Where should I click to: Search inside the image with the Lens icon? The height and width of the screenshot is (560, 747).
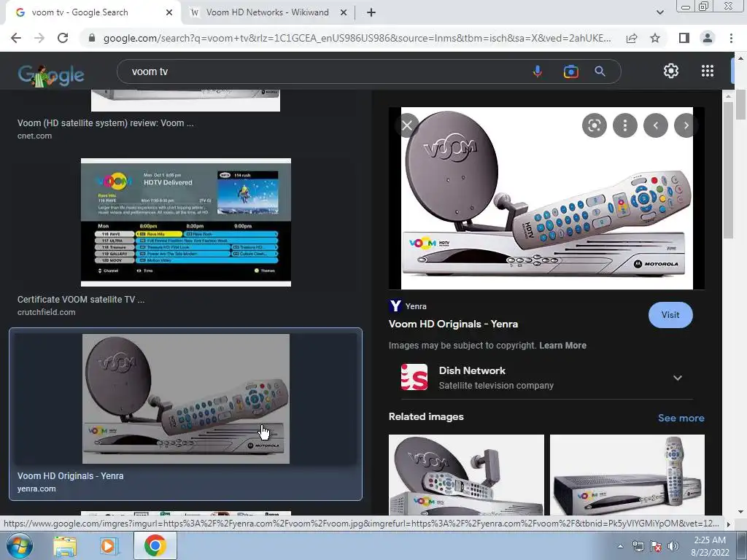(594, 125)
